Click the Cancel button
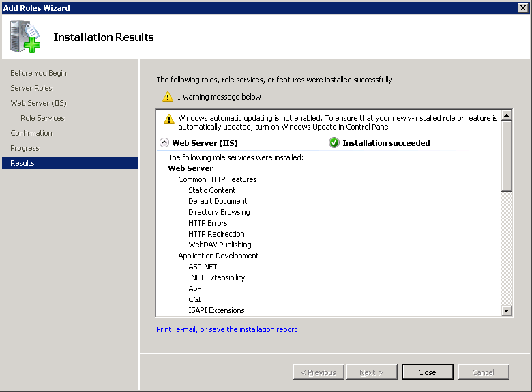 click(x=484, y=372)
